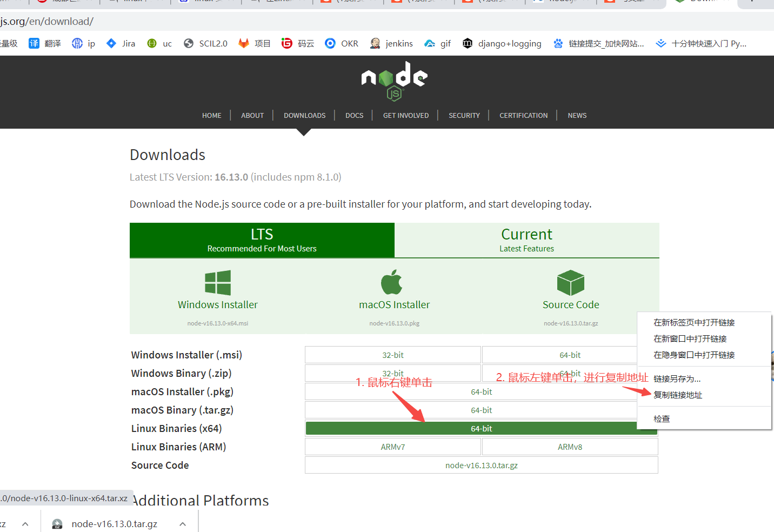This screenshot has width=774, height=532.
Task: Open the jenkins bookmark icon
Action: tap(375, 43)
